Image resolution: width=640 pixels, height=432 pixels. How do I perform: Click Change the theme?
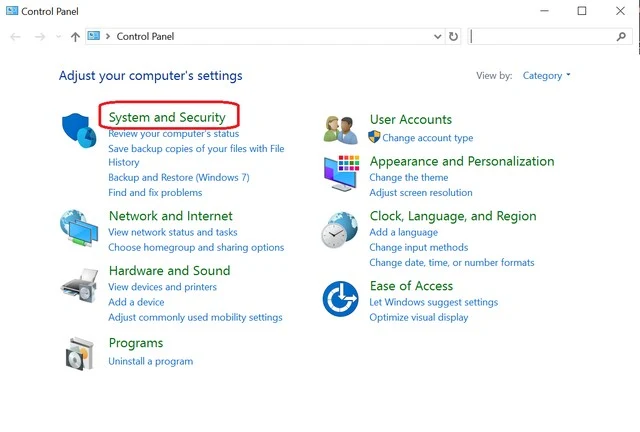tap(409, 178)
